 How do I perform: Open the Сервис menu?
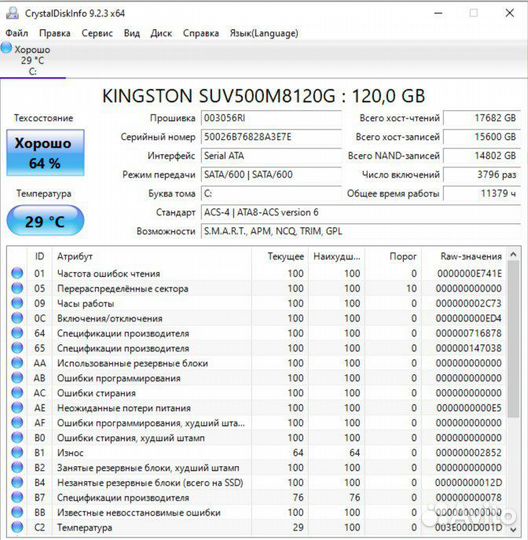(97, 33)
